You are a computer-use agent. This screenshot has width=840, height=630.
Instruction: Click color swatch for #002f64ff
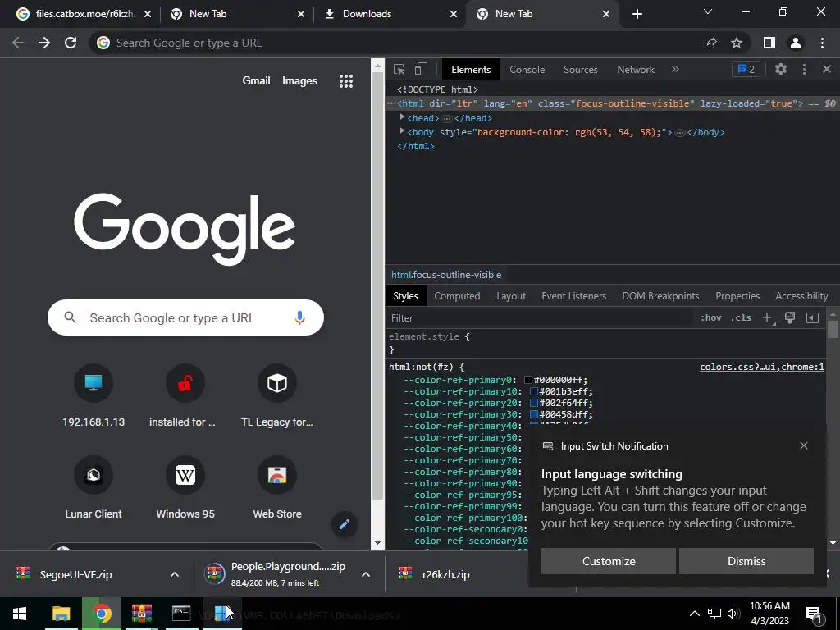coord(533,403)
